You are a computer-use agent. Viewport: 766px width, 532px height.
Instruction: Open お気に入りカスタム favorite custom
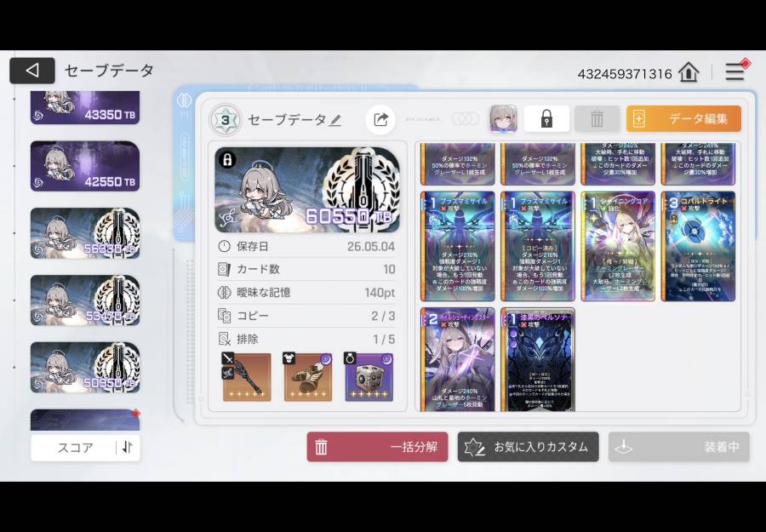pyautogui.click(x=528, y=447)
